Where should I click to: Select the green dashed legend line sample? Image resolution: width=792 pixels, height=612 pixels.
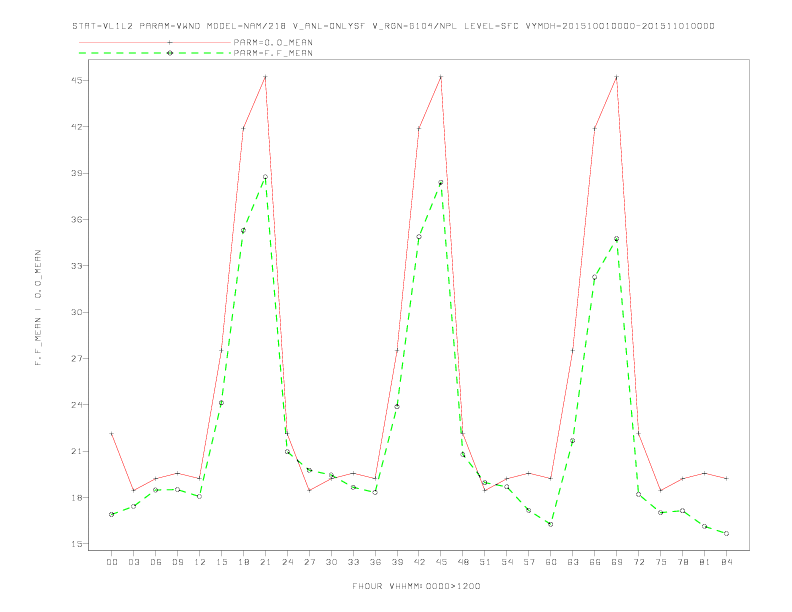(x=155, y=53)
